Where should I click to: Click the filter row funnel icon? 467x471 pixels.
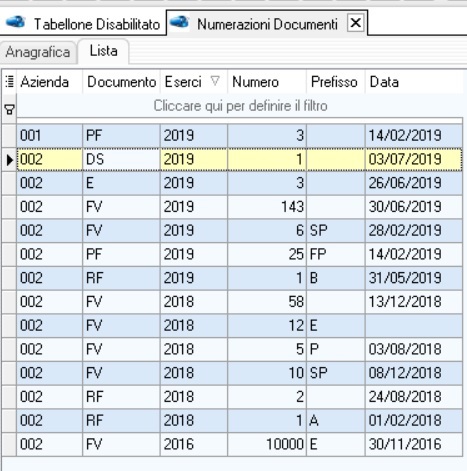[x=10, y=109]
